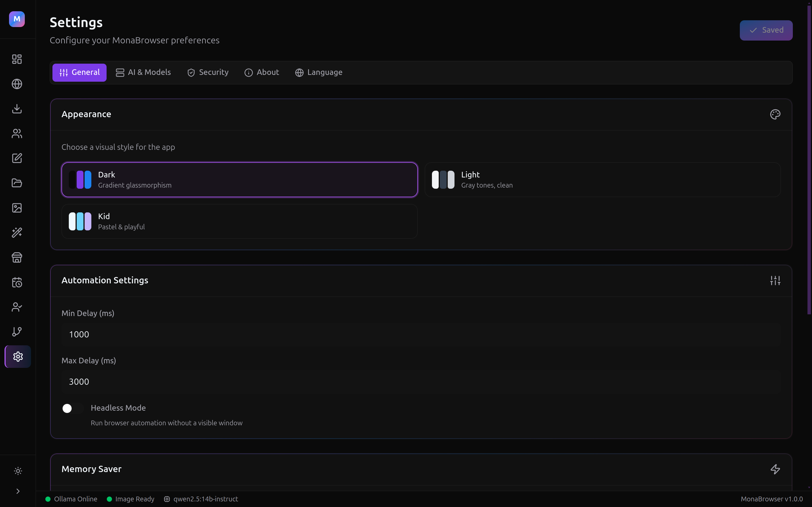This screenshot has height=507, width=812.
Task: Expand the collapsed sidebar with the chevron
Action: click(x=17, y=491)
